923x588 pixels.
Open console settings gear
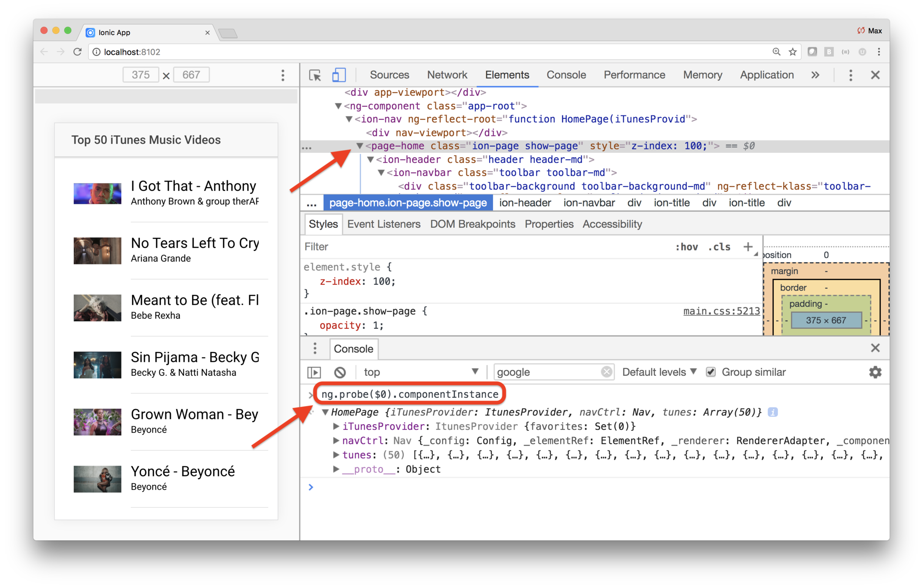pyautogui.click(x=875, y=372)
